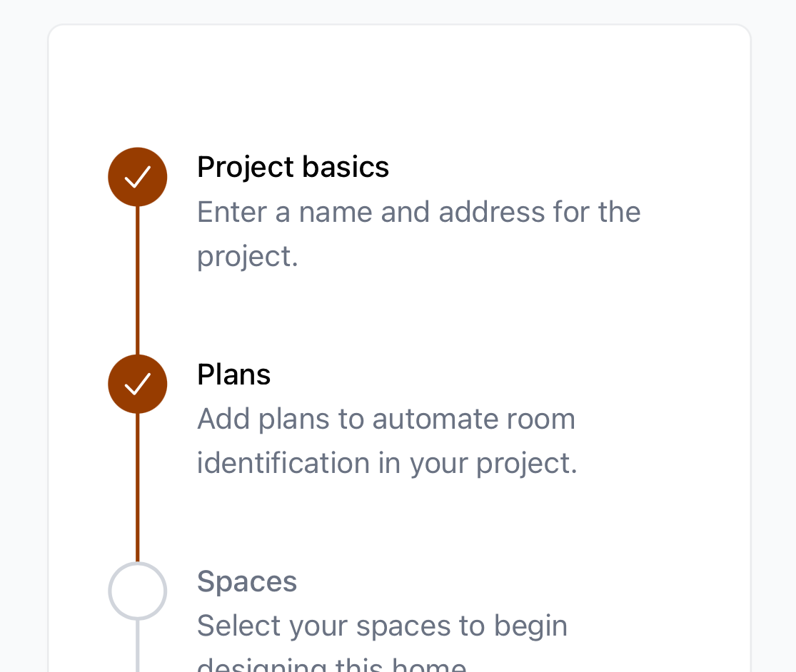Click the "identification in your project." text line
This screenshot has height=672, width=796.
(x=386, y=463)
